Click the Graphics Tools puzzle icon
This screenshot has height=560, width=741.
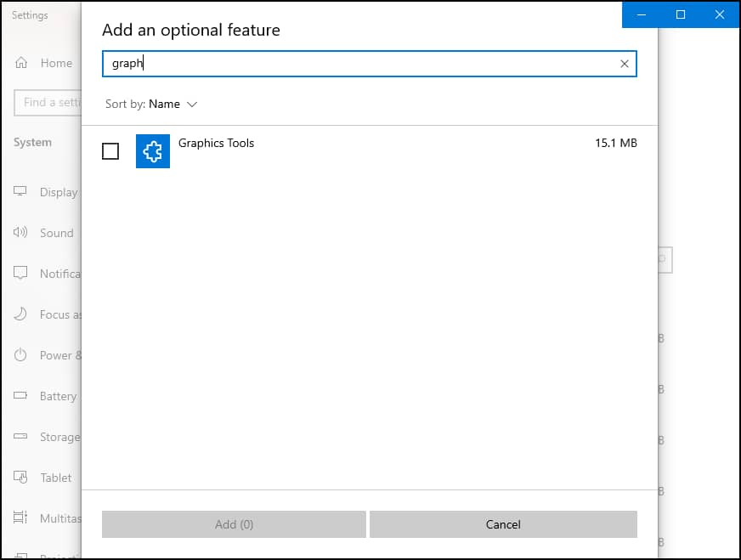[x=153, y=151]
